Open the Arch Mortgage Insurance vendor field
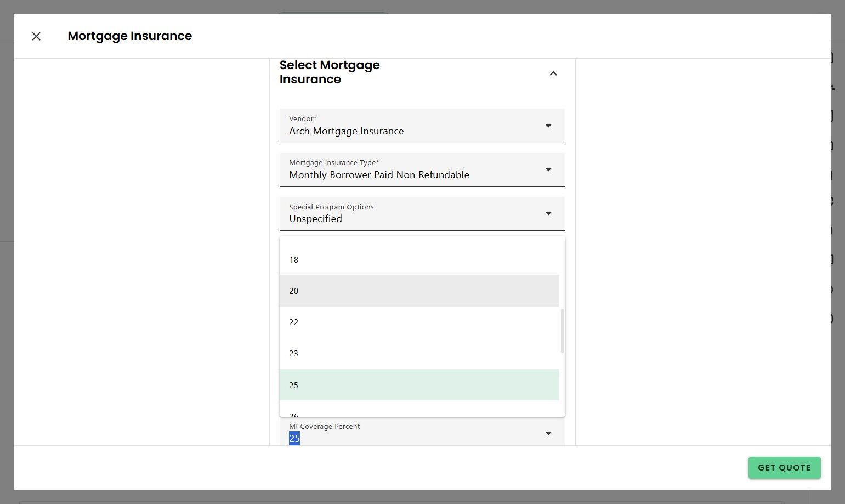This screenshot has width=845, height=504. coord(347,131)
